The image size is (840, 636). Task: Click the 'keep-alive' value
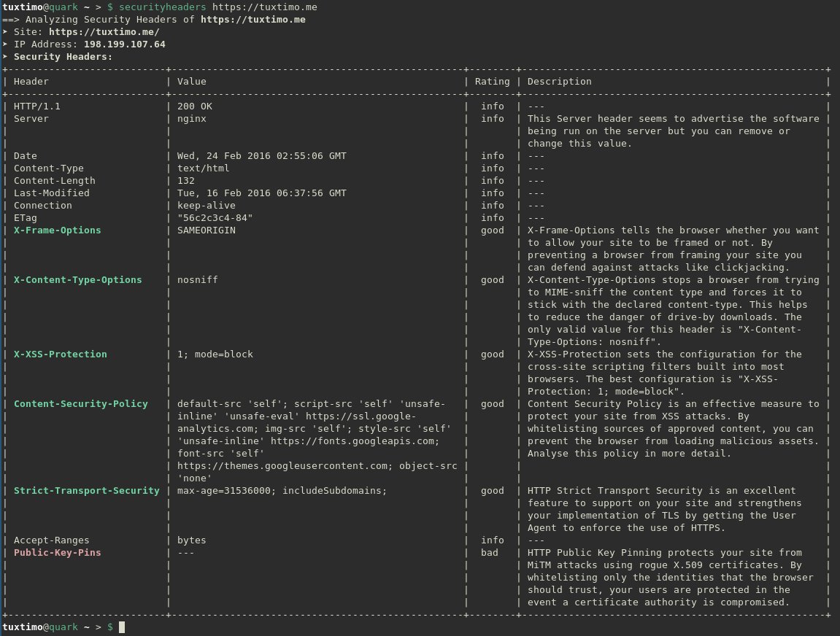point(207,205)
